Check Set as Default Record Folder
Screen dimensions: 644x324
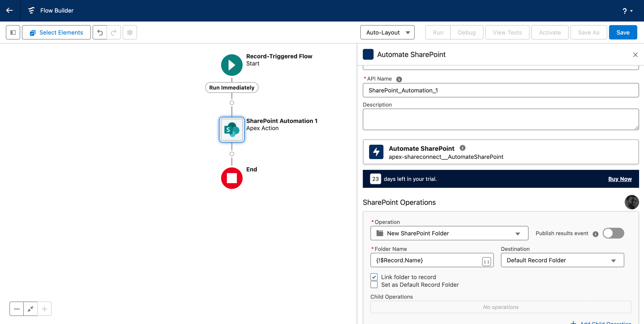click(x=374, y=284)
